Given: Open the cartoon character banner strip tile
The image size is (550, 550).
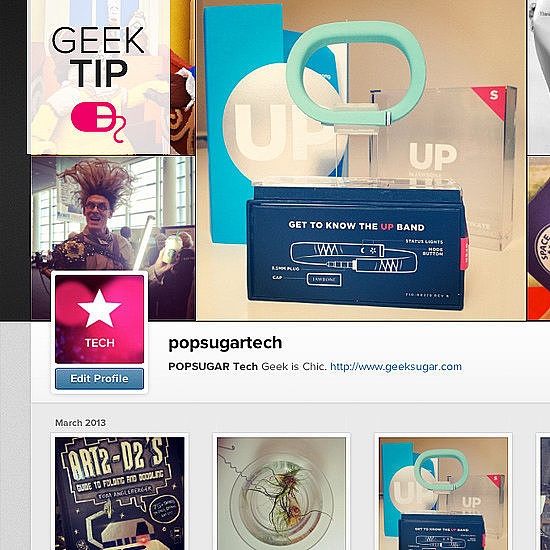Looking at the screenshot, I should coord(182,77).
